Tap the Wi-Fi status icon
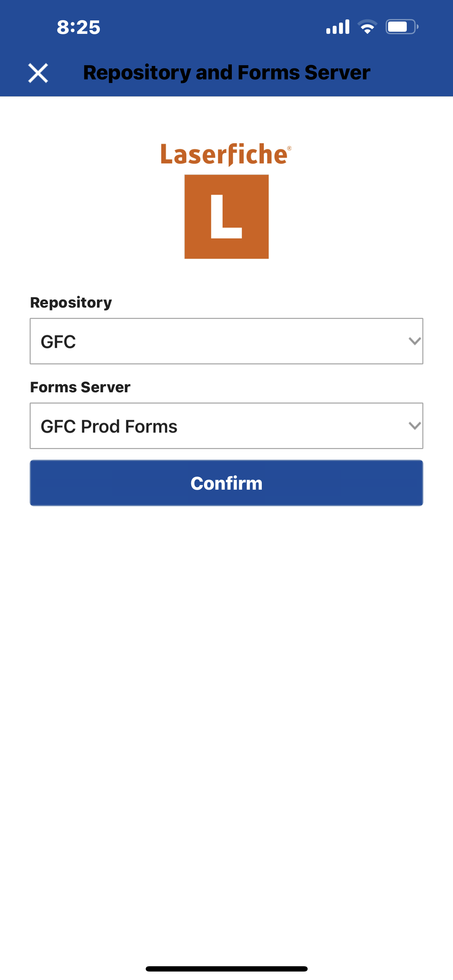Image resolution: width=453 pixels, height=980 pixels. [367, 27]
